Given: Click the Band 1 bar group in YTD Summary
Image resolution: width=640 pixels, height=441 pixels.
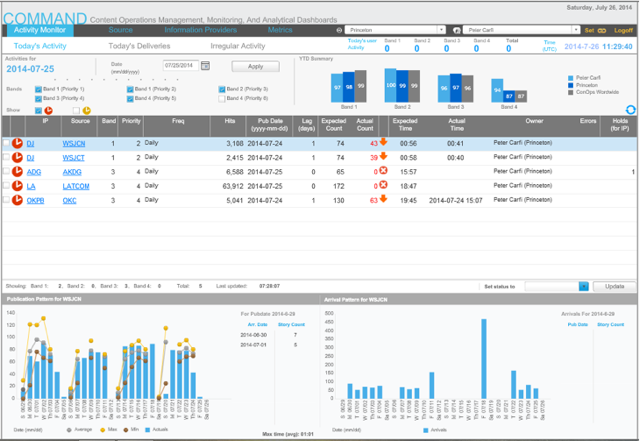Looking at the screenshot, I should (349, 86).
